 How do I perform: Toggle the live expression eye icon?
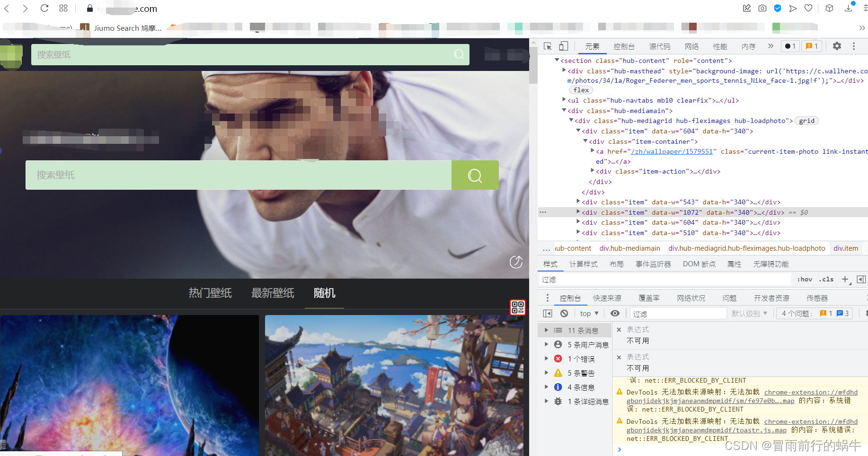tap(615, 313)
